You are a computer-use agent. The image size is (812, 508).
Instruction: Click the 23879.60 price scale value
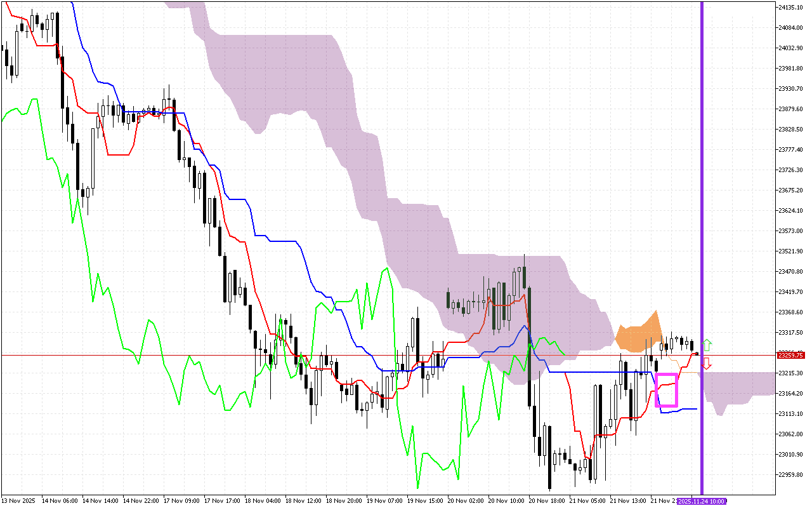pos(790,109)
